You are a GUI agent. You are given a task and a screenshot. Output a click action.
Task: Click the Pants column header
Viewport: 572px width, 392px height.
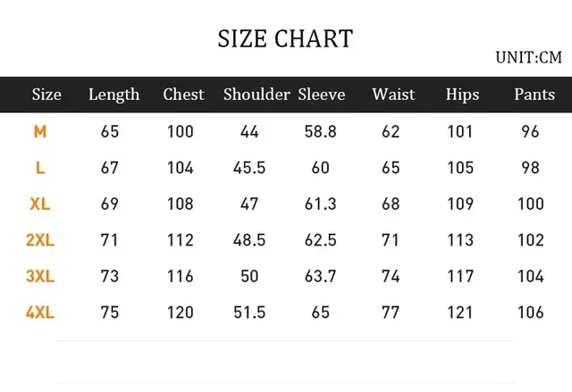coord(534,95)
